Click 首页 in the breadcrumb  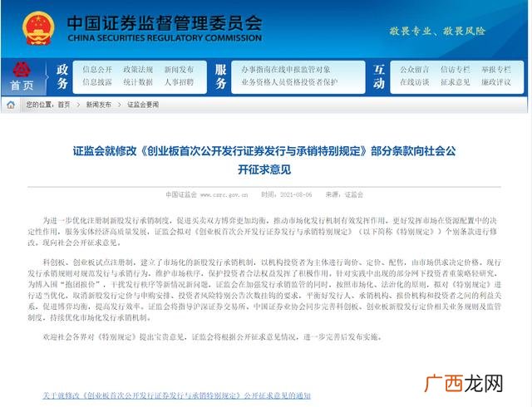tap(64, 105)
